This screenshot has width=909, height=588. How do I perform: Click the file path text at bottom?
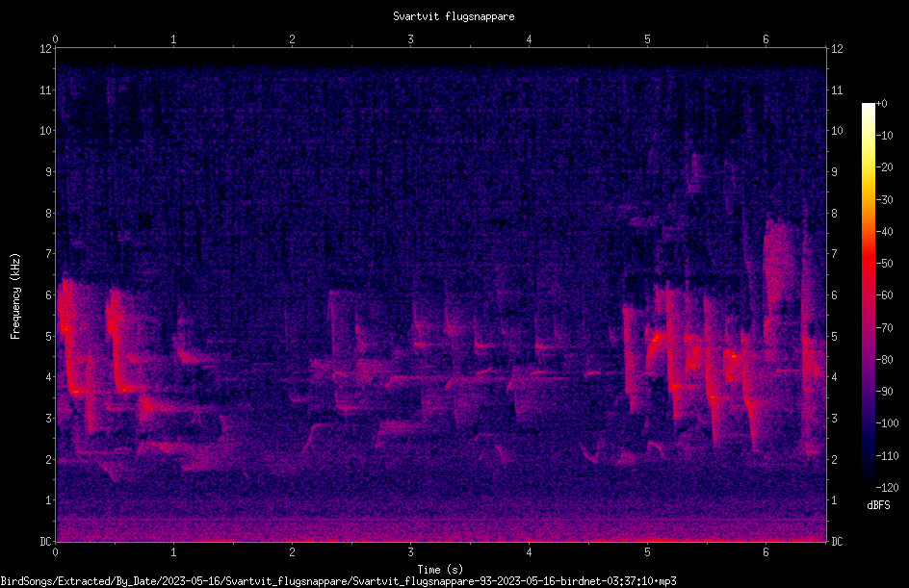[338, 581]
